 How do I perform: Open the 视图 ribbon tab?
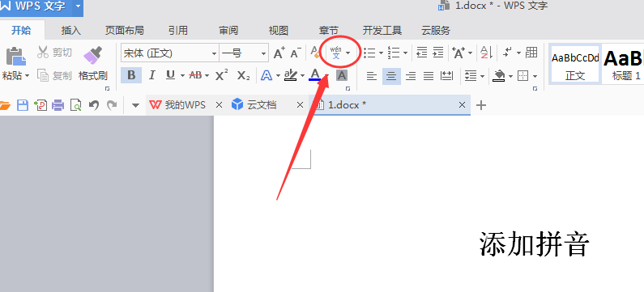pyautogui.click(x=279, y=31)
